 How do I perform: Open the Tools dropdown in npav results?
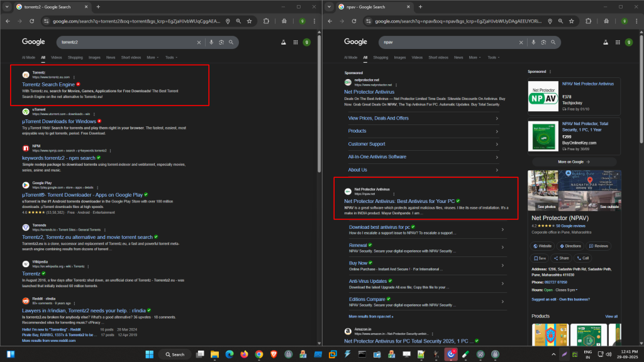click(x=494, y=57)
